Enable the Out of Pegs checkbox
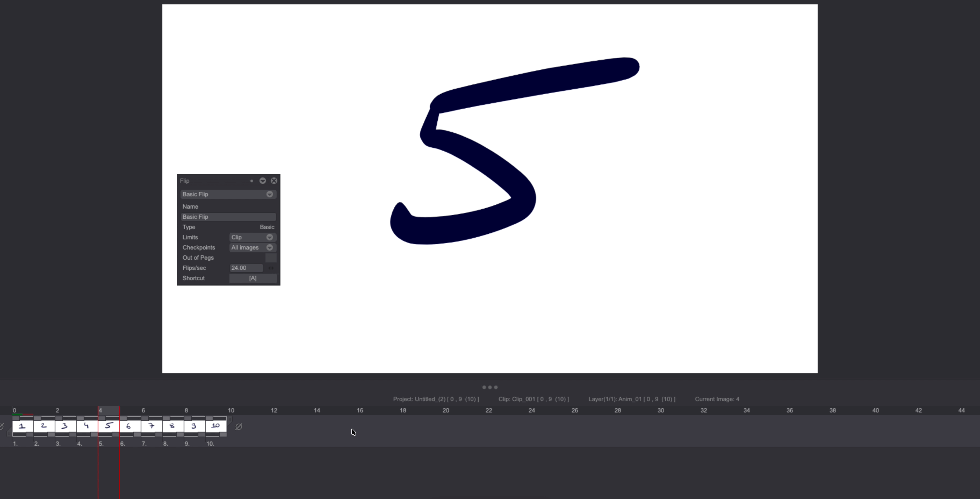The width and height of the screenshot is (980, 499). [x=271, y=258]
